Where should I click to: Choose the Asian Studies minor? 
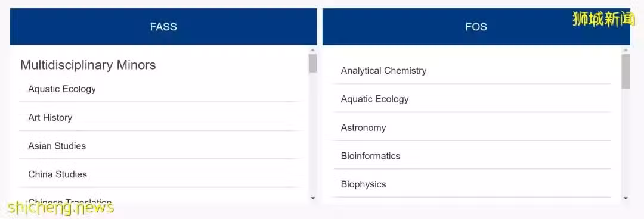(160, 146)
